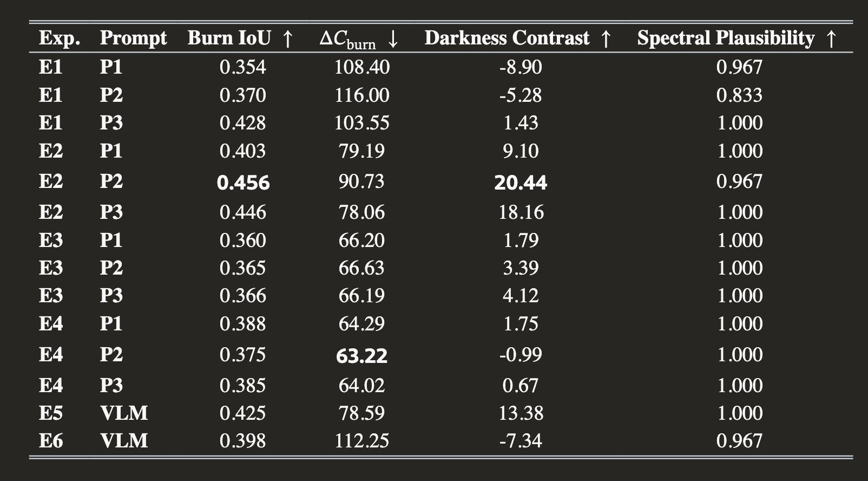Select bold Burn IoU value 0.456
This screenshot has height=481, width=868.
pos(243,183)
